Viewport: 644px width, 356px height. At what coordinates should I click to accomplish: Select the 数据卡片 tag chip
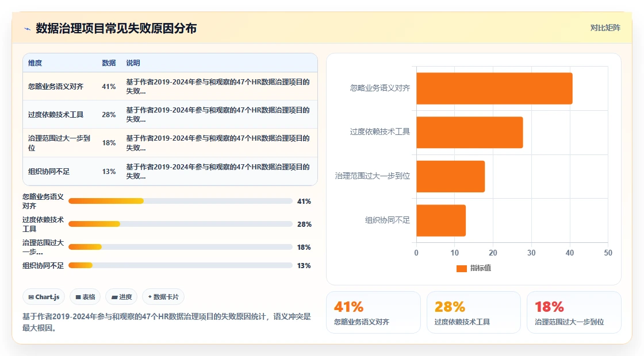click(x=163, y=297)
